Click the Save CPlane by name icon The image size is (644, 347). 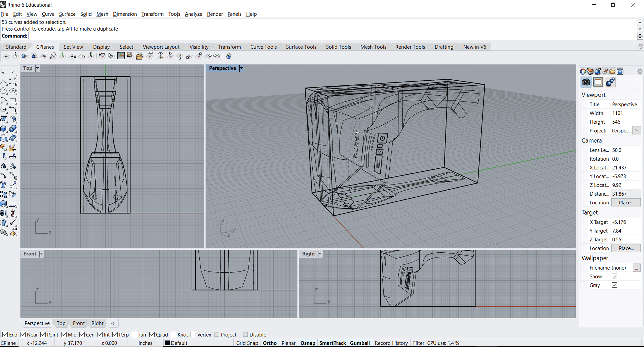[130, 56]
